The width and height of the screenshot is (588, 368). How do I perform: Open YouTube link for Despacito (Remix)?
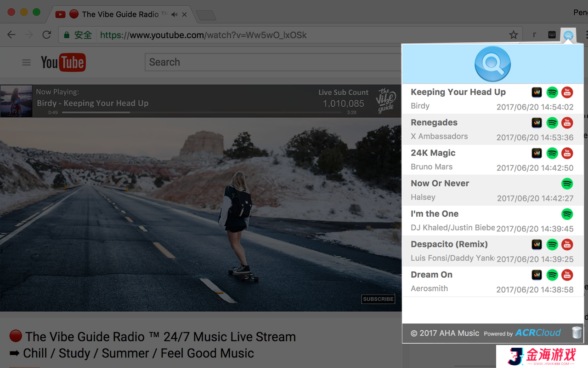click(567, 244)
